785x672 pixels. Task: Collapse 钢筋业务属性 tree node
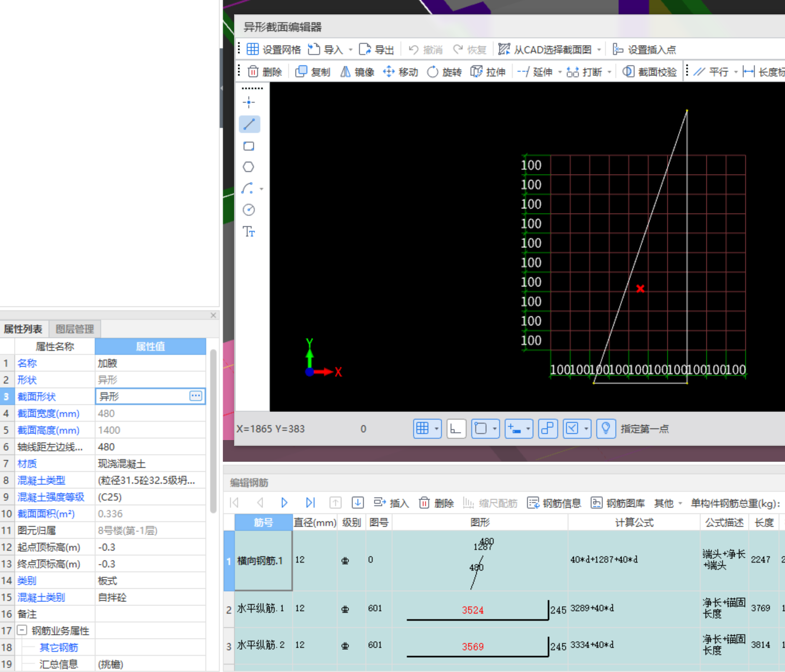[22, 630]
